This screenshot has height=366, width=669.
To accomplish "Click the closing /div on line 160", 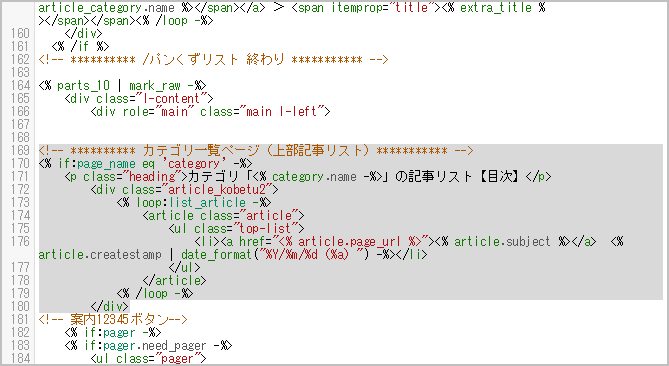I will (x=84, y=33).
